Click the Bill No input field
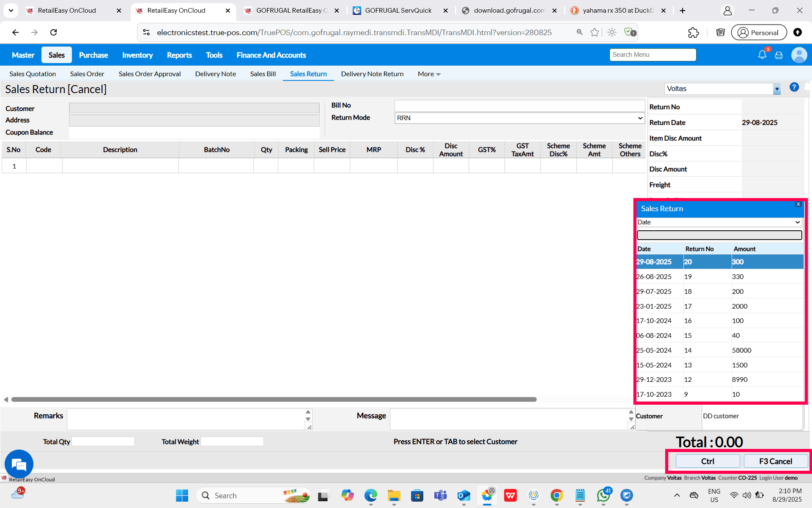The image size is (812, 508). [x=519, y=105]
